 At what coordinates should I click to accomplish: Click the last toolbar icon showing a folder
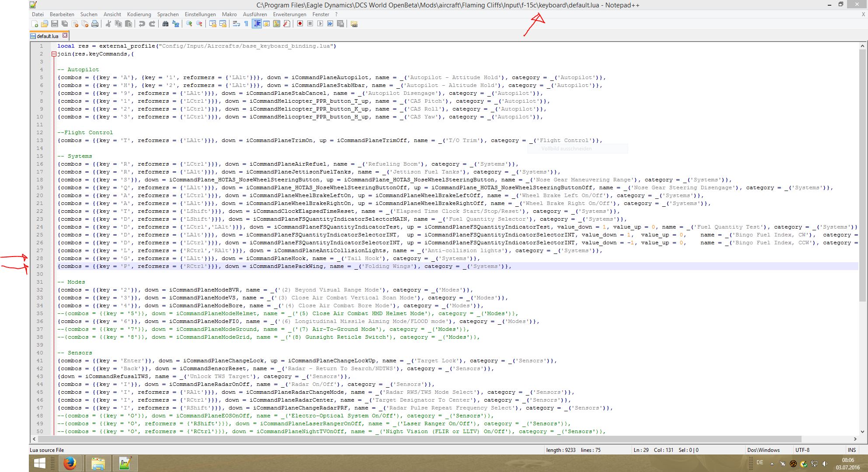point(354,24)
